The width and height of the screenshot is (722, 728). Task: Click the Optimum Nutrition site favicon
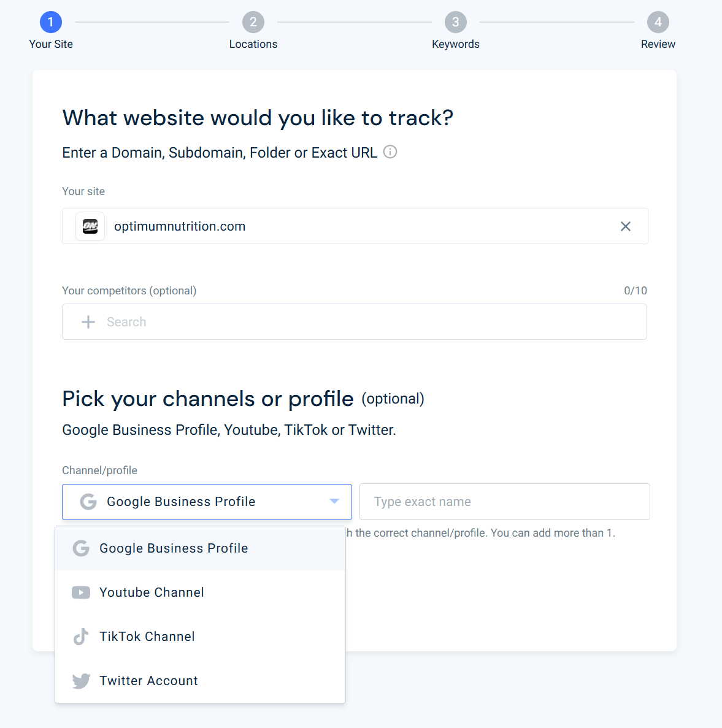90,226
